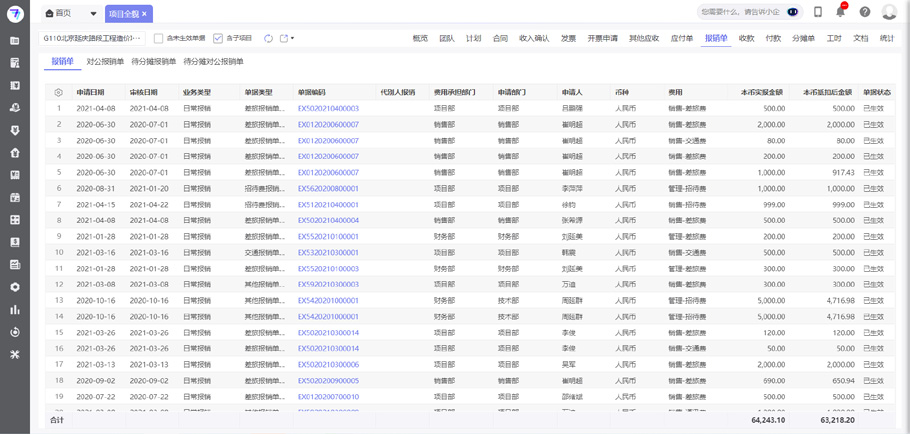Click the mobile phone icon in header
The width and height of the screenshot is (910, 434).
click(x=818, y=13)
